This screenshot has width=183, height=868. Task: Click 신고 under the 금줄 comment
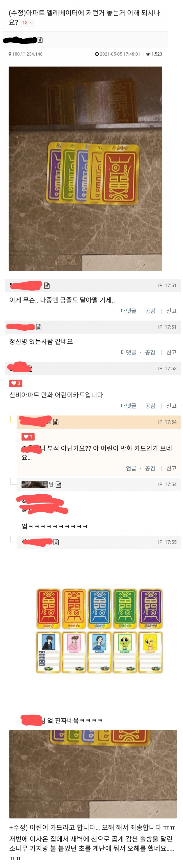171,311
